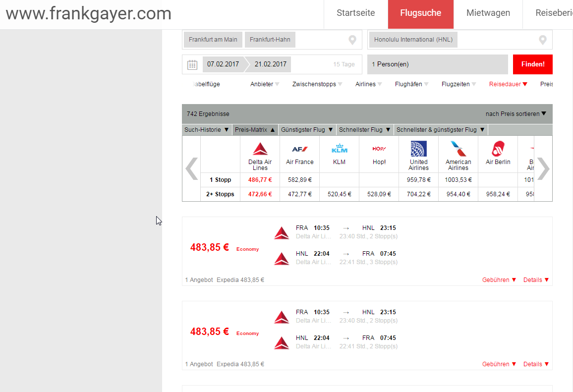Select the Hop! airline logo
The height and width of the screenshot is (392, 573).
point(379,149)
